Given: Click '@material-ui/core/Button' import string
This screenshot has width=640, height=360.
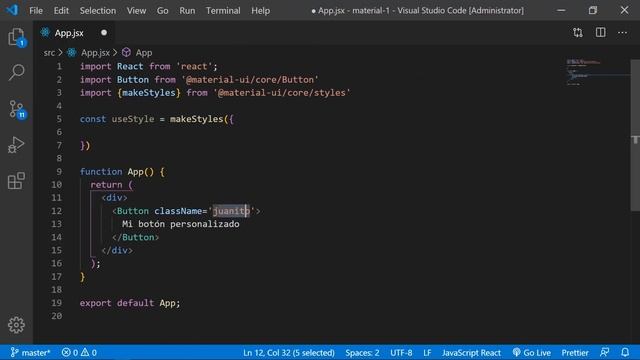Looking at the screenshot, I should click(250, 80).
